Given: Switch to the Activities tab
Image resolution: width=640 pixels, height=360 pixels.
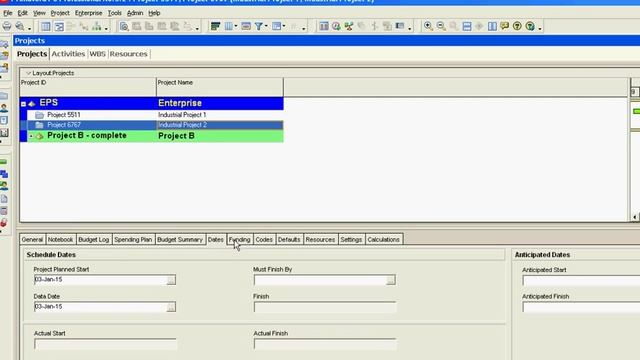Looking at the screenshot, I should click(x=68, y=54).
